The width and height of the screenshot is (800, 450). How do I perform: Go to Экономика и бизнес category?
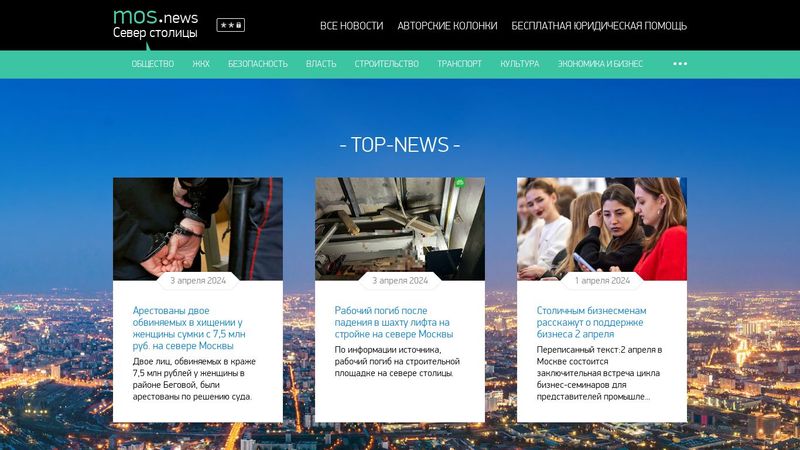[x=600, y=64]
